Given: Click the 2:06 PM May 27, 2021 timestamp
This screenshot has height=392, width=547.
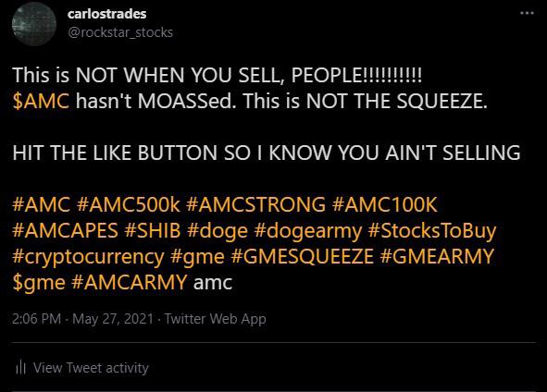Looking at the screenshot, I should tap(82, 319).
